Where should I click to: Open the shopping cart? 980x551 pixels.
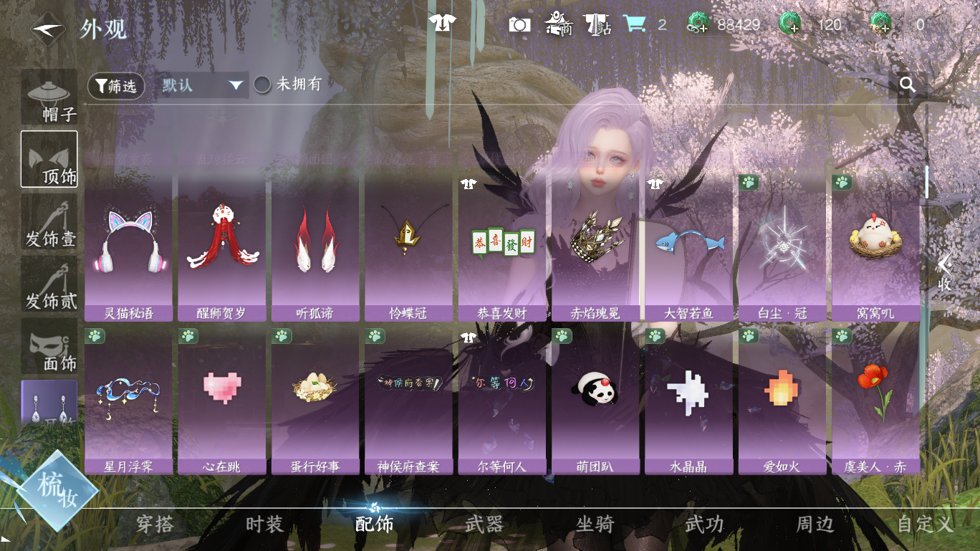pos(634,24)
